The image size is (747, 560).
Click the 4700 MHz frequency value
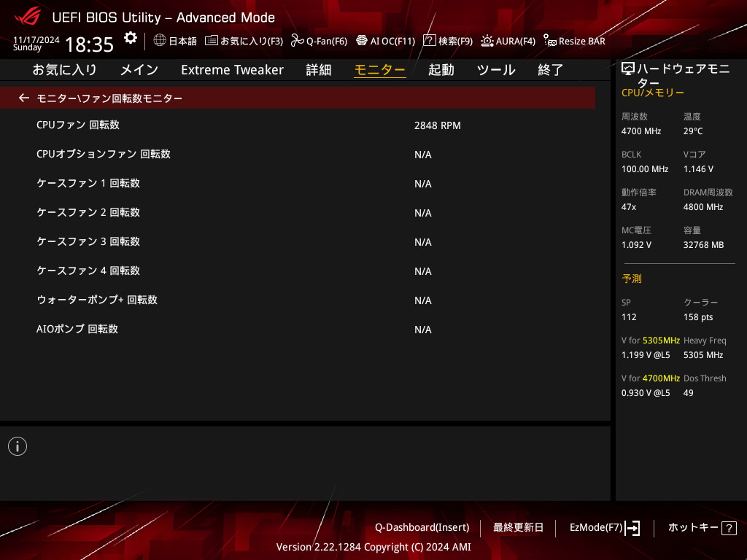640,131
